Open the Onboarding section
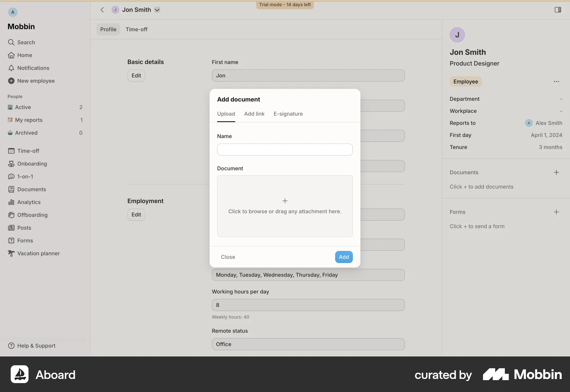Viewport: 570px width, 392px height. coord(32,164)
